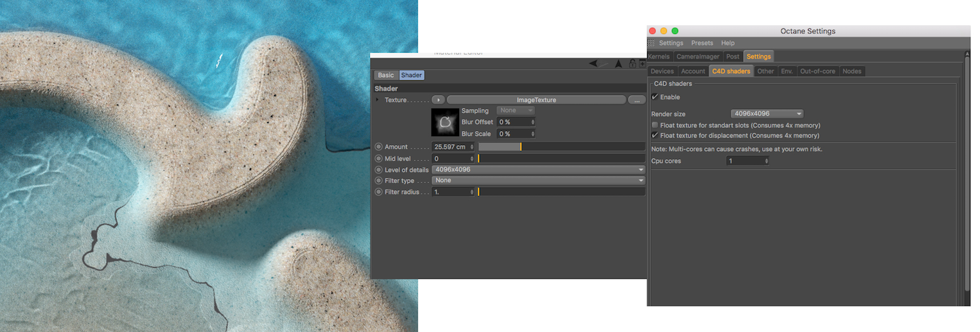This screenshot has height=332, width=980.
Task: Click the Filter radius stepper arrows
Action: click(473, 192)
